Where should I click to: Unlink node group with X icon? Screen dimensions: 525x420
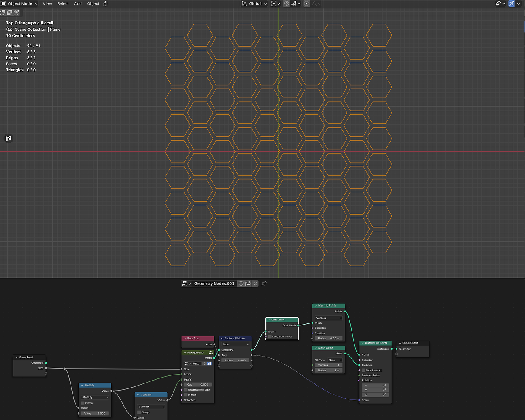[x=255, y=283]
